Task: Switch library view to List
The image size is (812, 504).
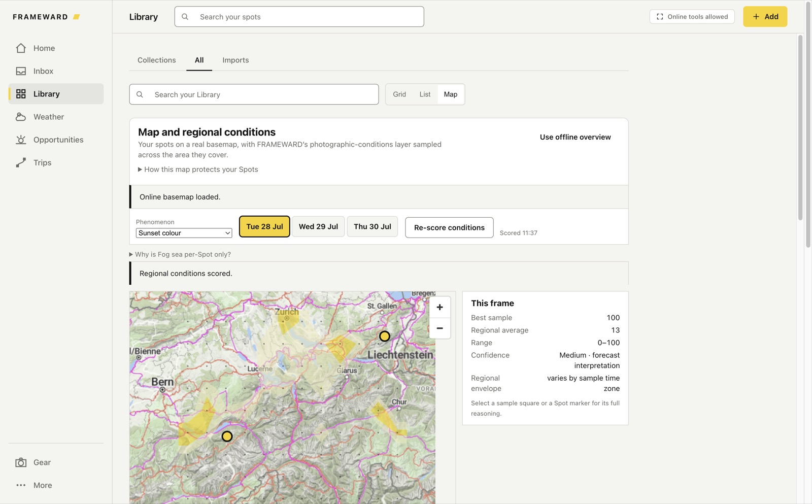Action: [x=425, y=94]
